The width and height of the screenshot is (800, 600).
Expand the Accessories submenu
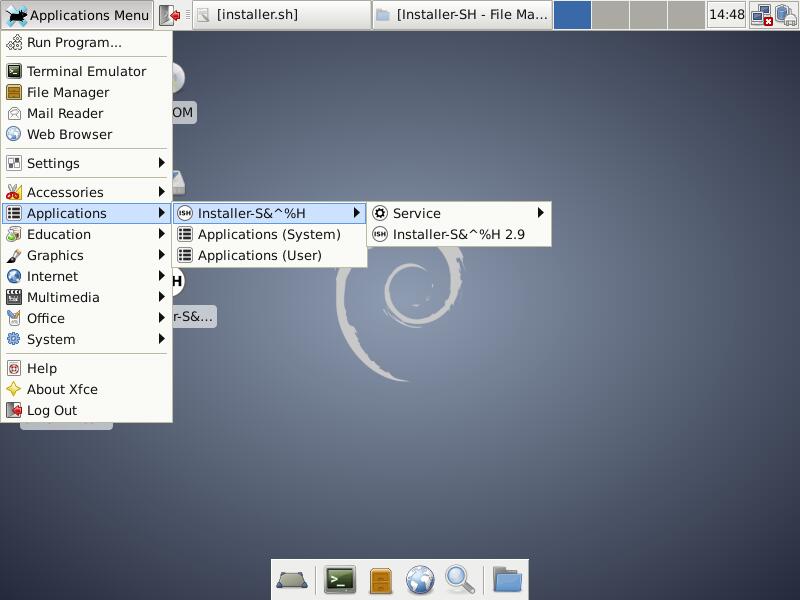86,192
